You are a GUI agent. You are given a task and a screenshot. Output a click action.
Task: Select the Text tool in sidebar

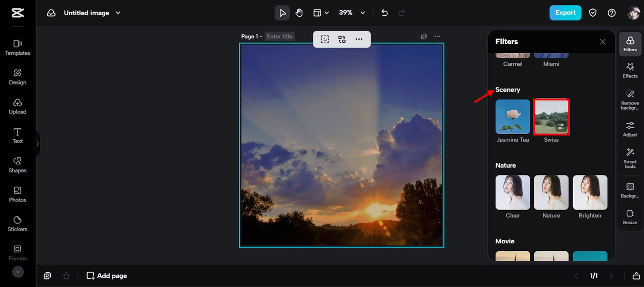click(x=18, y=136)
